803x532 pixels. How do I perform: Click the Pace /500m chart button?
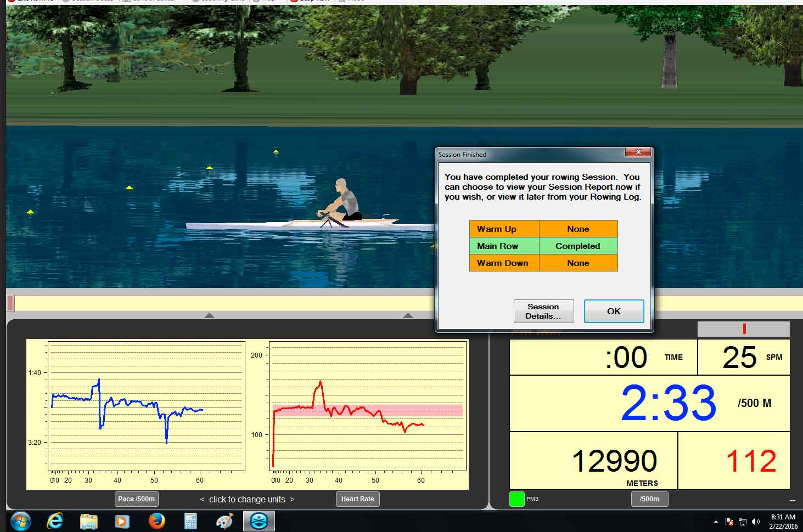pyautogui.click(x=137, y=499)
